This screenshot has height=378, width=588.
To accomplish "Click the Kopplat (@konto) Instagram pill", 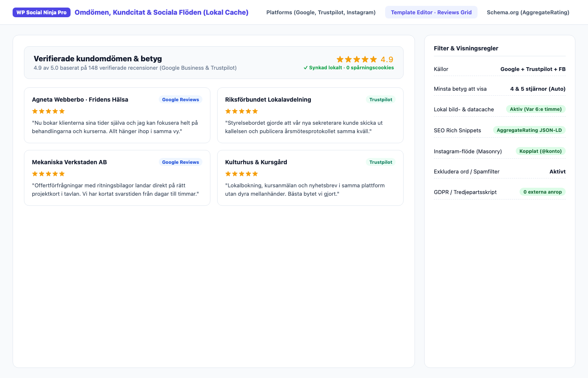I will [541, 151].
